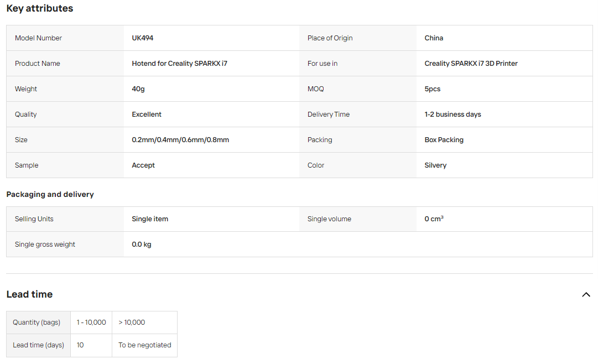This screenshot has width=598, height=364.
Task: Select 'Hotend for Creality SPARKX i7' value
Action: pyautogui.click(x=179, y=63)
